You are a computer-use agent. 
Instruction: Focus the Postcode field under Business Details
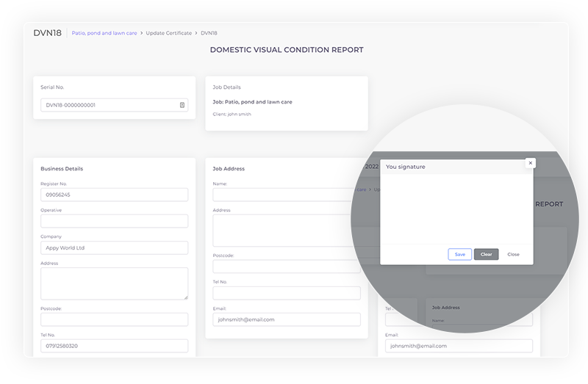pos(114,319)
